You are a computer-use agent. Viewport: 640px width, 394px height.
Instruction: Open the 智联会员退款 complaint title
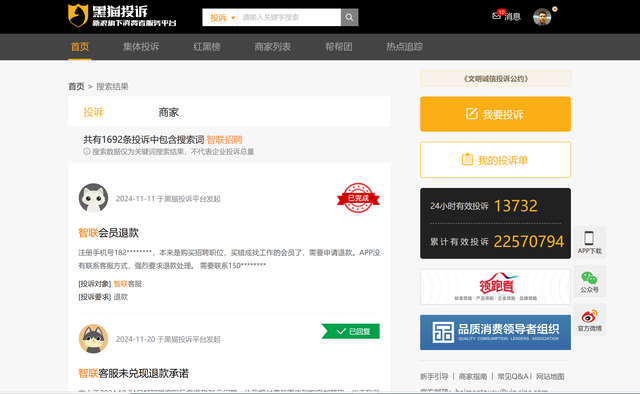pos(109,233)
